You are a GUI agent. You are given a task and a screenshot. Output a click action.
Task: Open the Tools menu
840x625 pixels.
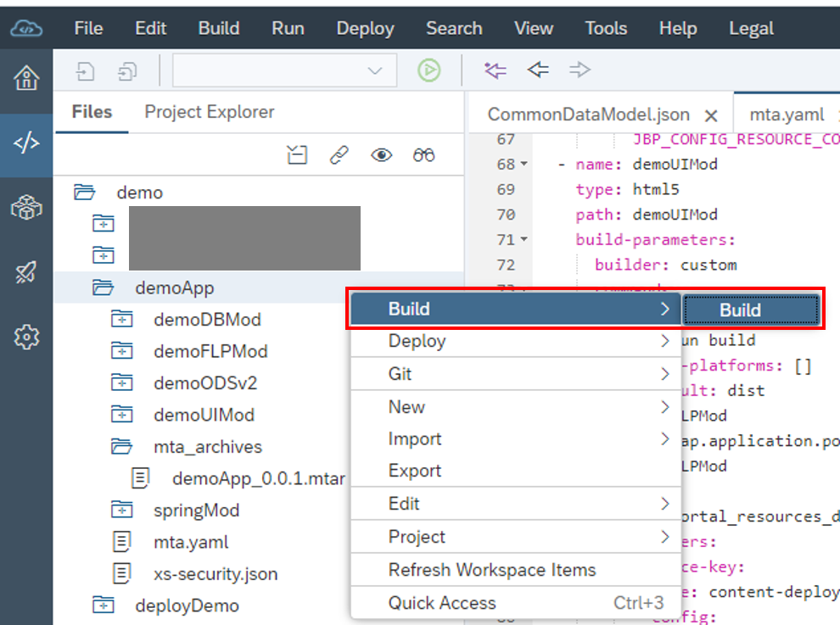pos(606,28)
